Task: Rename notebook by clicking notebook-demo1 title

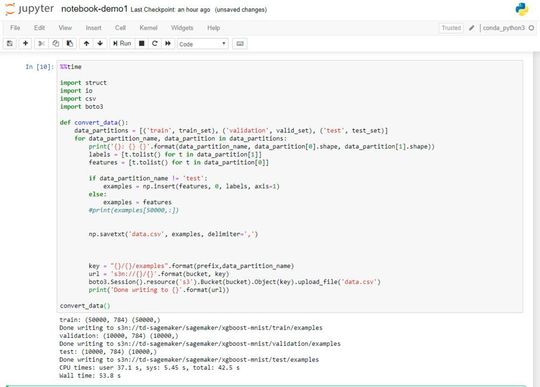Action: pos(94,9)
